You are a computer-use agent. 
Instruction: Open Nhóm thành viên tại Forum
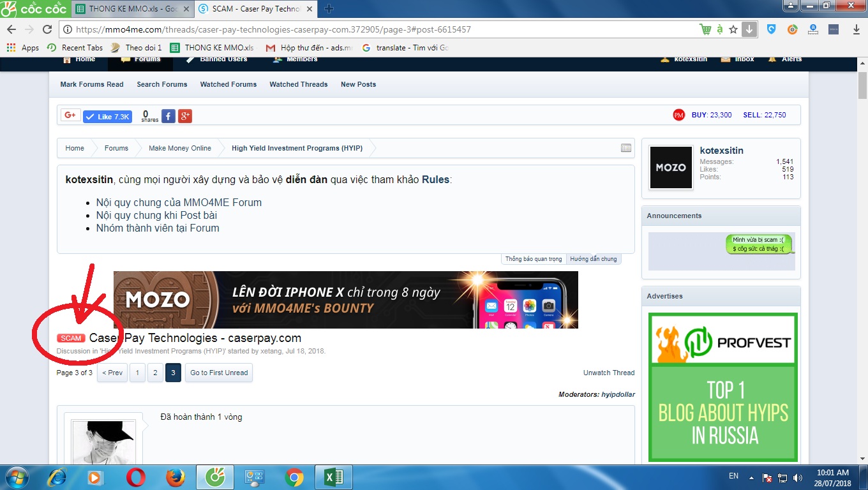[x=158, y=228]
